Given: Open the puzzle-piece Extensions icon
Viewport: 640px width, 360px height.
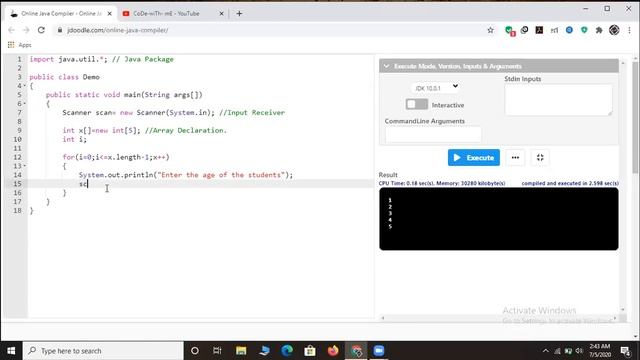Looking at the screenshot, I should click(x=599, y=30).
